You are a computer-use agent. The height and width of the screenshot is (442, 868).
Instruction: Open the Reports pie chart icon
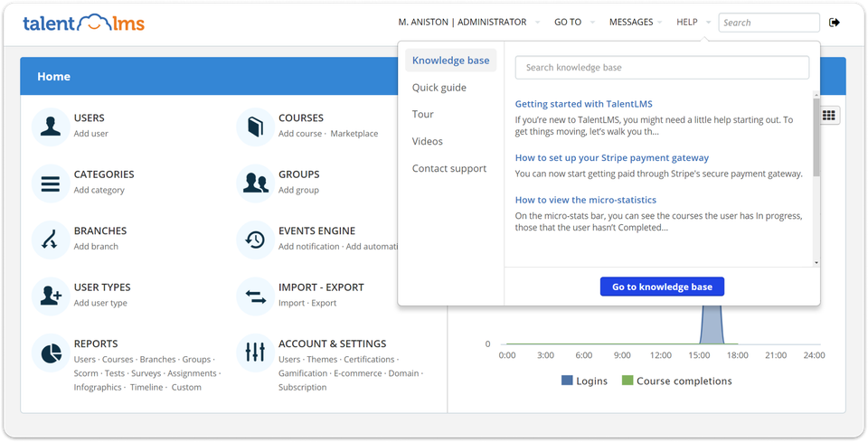[51, 353]
